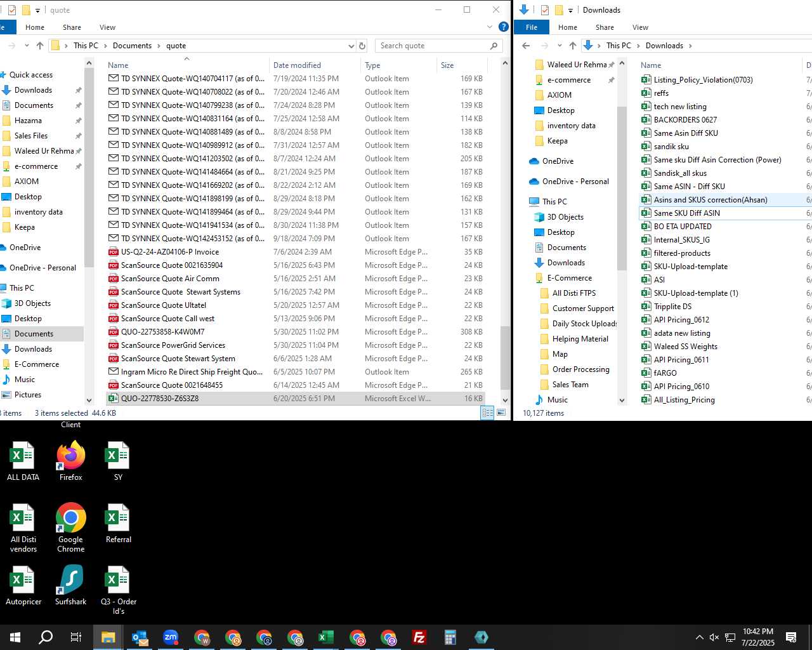The width and height of the screenshot is (812, 650).
Task: Open Q3 - Order Id's desktop file
Action: 118,590
